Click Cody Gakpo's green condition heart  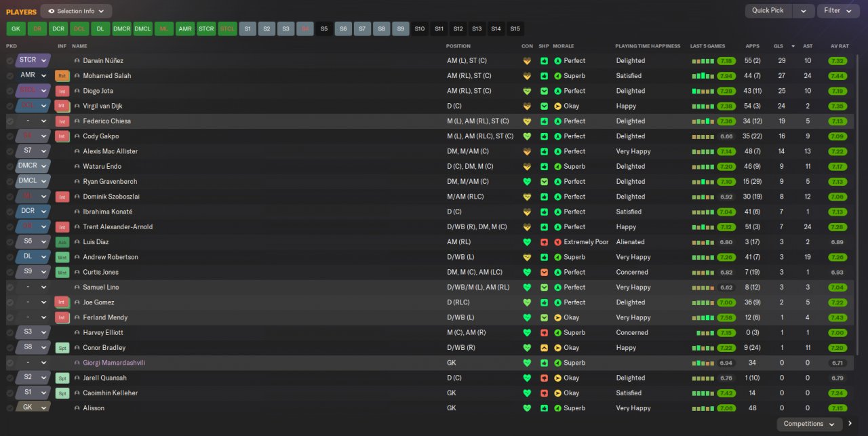527,136
